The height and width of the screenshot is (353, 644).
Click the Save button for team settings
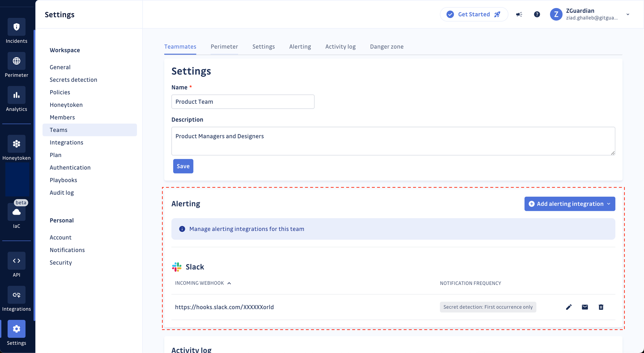(183, 166)
